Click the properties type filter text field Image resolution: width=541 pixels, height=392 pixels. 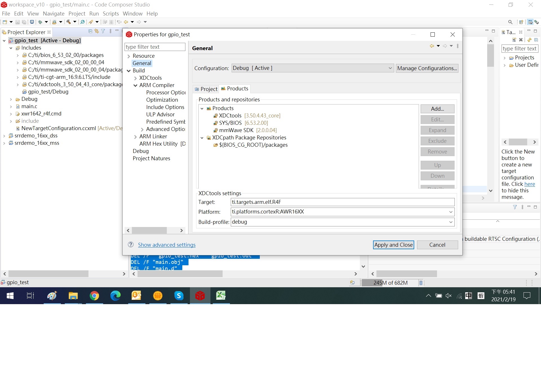coord(155,47)
